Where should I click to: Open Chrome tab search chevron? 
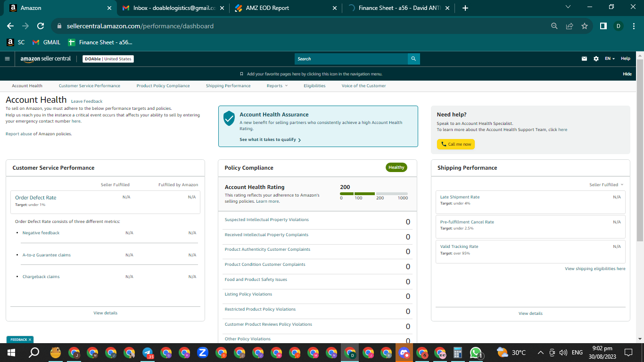click(568, 7)
